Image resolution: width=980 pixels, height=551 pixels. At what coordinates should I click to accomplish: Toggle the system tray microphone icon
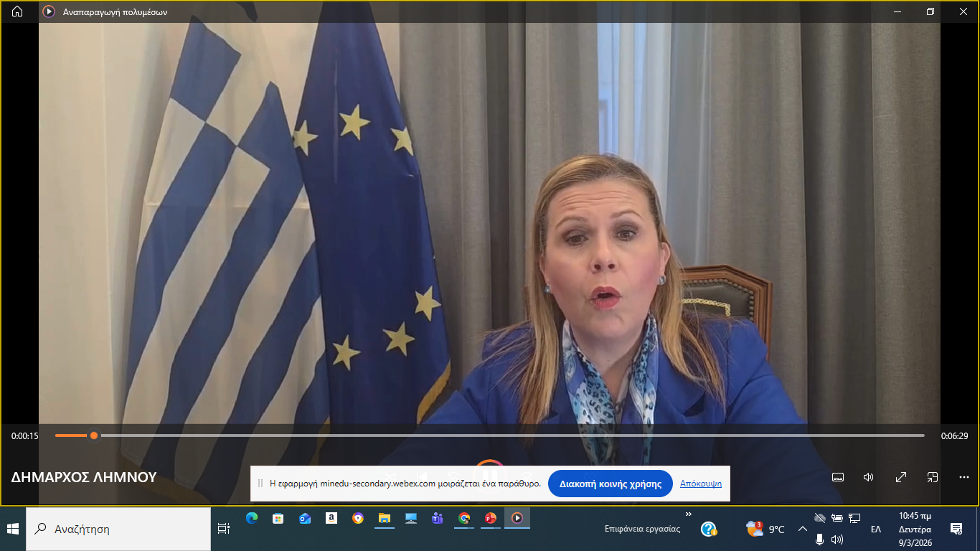coord(819,540)
